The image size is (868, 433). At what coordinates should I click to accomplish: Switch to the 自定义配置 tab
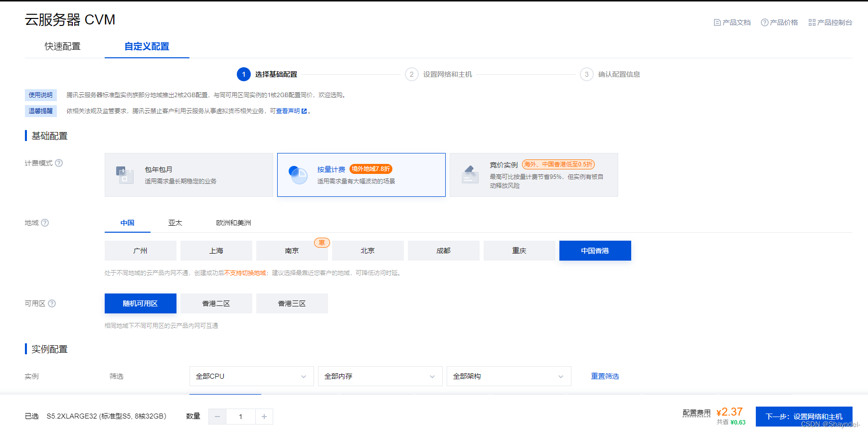[x=147, y=46]
